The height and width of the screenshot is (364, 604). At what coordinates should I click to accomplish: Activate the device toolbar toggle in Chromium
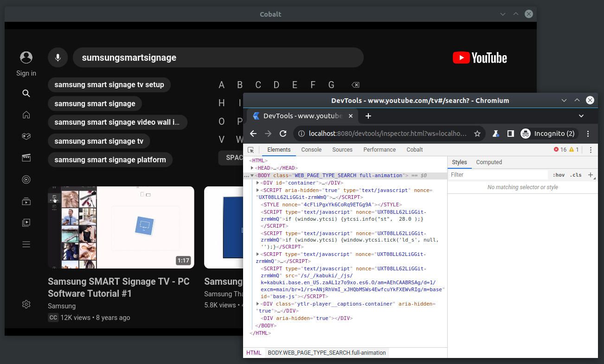coord(510,134)
